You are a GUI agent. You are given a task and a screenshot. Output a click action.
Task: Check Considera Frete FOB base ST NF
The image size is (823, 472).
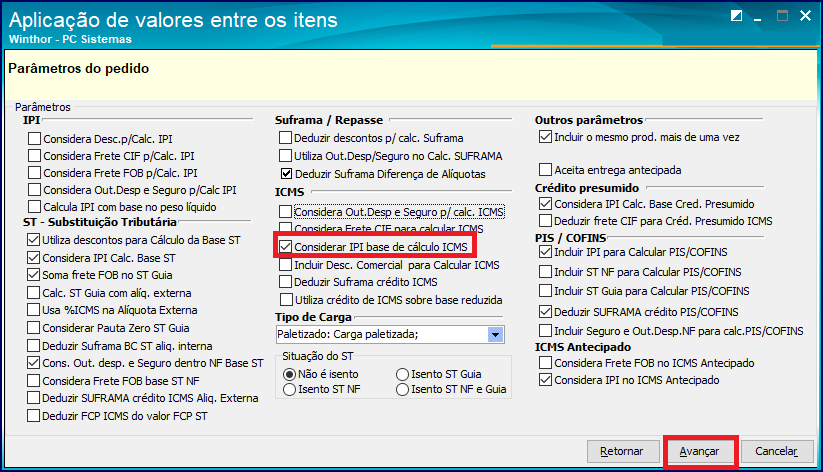(34, 381)
